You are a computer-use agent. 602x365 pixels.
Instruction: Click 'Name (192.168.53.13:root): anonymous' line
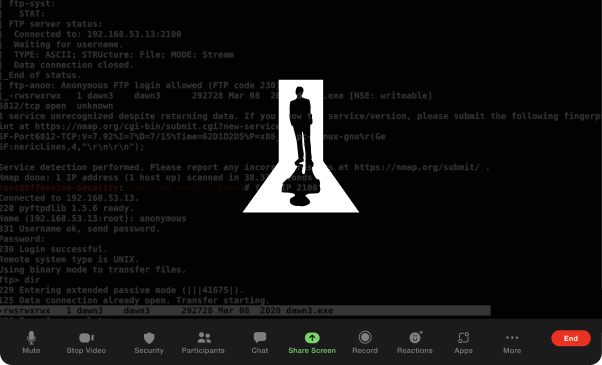coord(93,218)
